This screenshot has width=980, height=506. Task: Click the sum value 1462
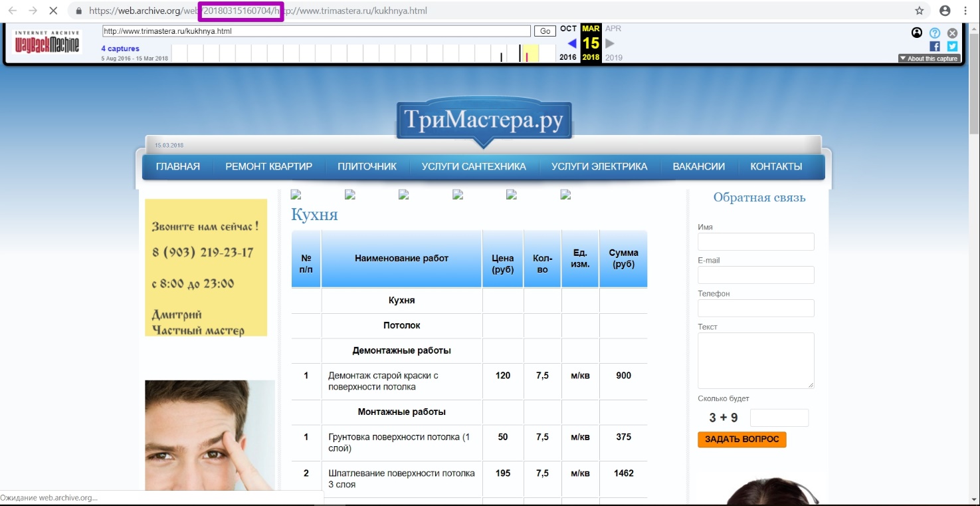click(623, 473)
